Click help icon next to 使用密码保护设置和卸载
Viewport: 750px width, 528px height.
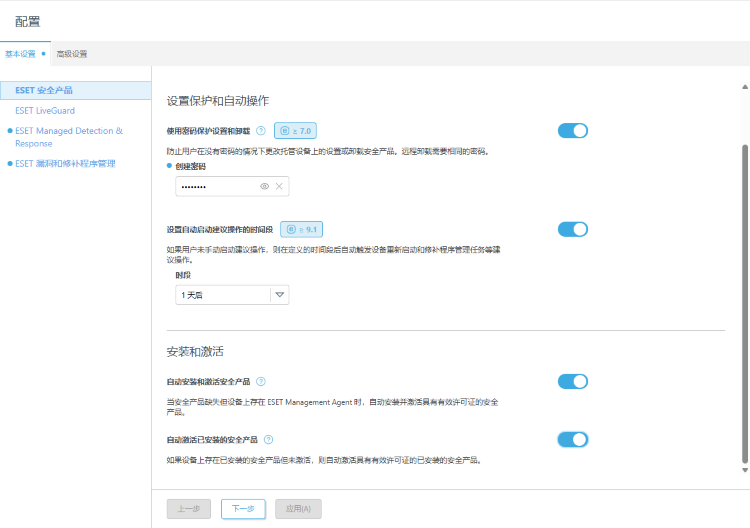[261, 131]
